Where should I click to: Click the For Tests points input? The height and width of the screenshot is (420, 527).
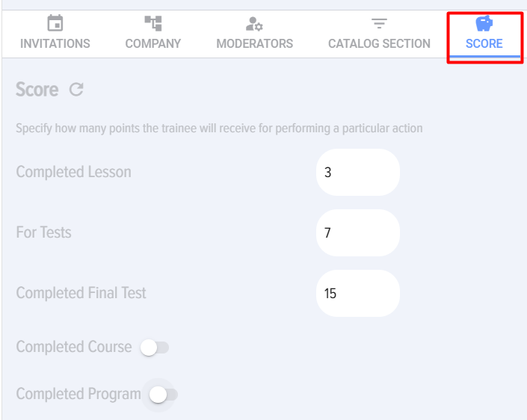click(358, 233)
